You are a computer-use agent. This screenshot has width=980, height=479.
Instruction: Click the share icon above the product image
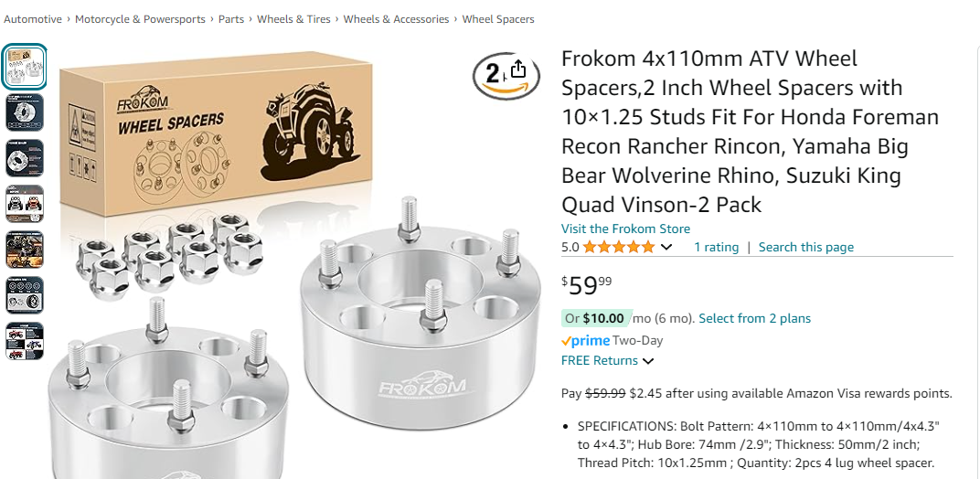click(x=518, y=69)
